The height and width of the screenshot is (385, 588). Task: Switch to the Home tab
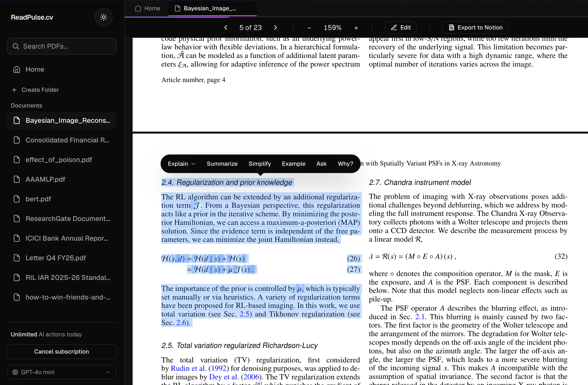tap(148, 8)
